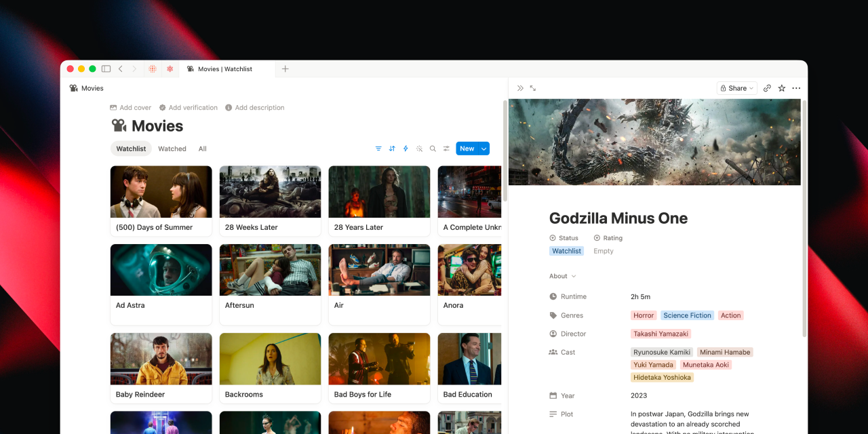Screen dimensions: 868x434
Task: Click the Movies title camera icon
Action: pos(119,125)
